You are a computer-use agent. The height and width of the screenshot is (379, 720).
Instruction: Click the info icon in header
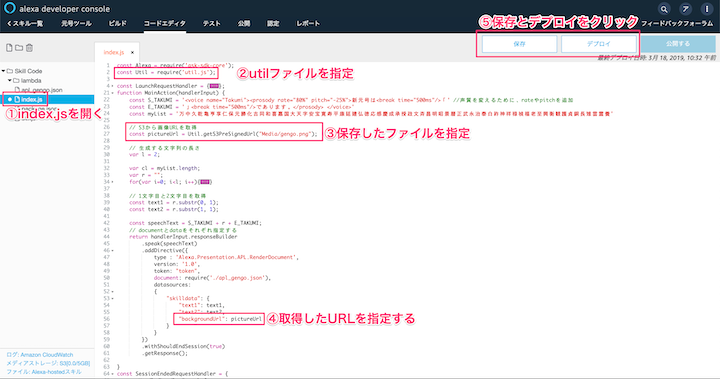pos(707,9)
